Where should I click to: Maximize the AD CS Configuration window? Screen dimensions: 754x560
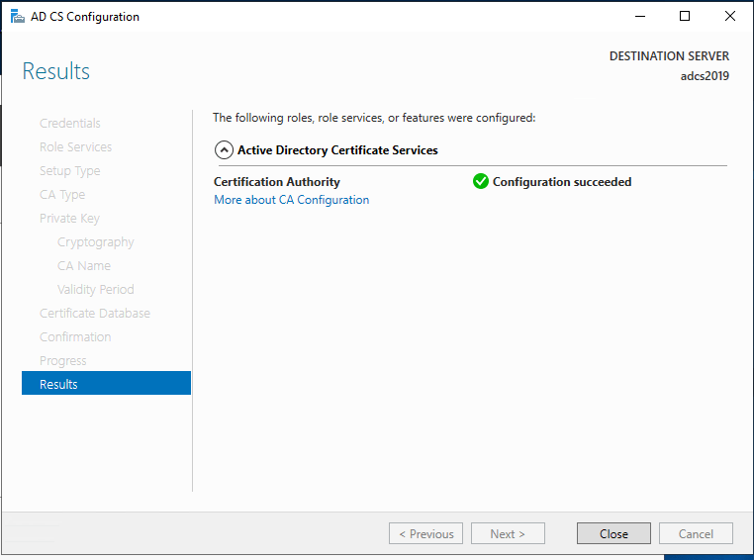pyautogui.click(x=685, y=16)
